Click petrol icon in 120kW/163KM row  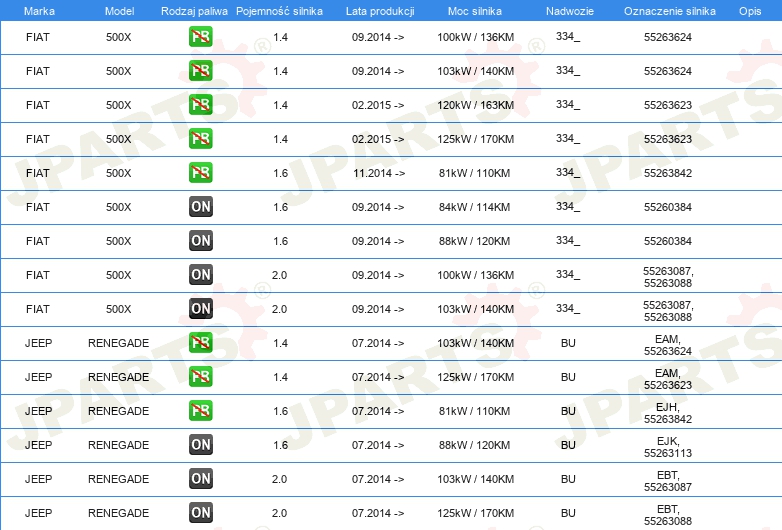pyautogui.click(x=200, y=105)
